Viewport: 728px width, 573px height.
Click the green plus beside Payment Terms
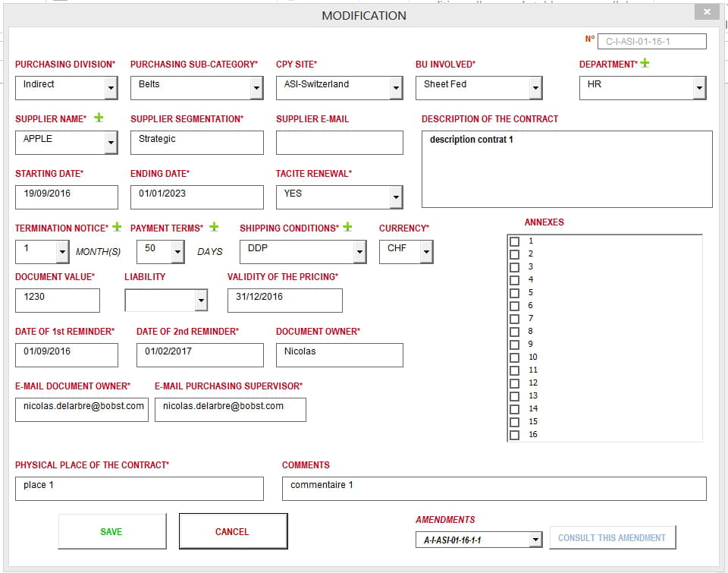coord(214,227)
